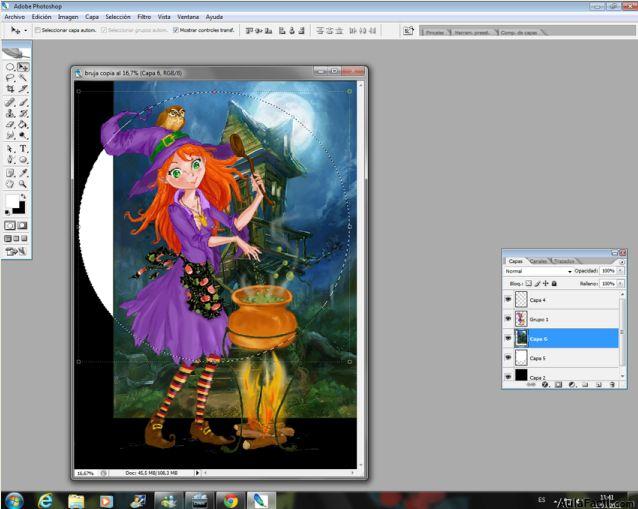Image resolution: width=638 pixels, height=509 pixels.
Task: Hide the Capa 5 layer
Action: pyautogui.click(x=508, y=358)
